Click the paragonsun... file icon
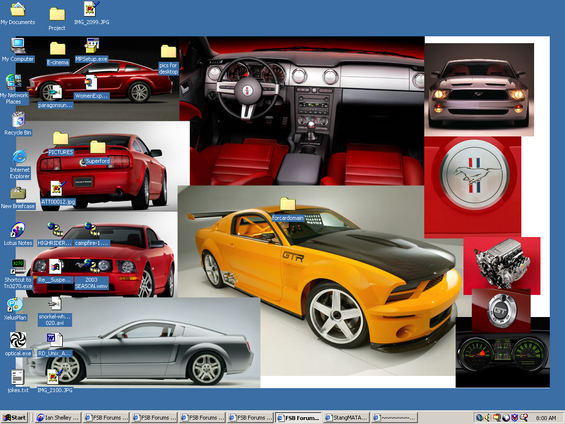 tap(55, 97)
